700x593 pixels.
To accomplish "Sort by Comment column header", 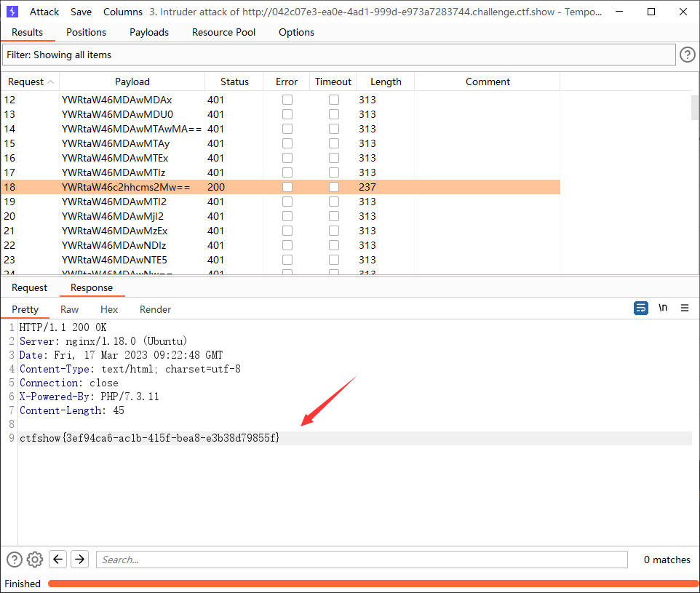I will pos(488,82).
